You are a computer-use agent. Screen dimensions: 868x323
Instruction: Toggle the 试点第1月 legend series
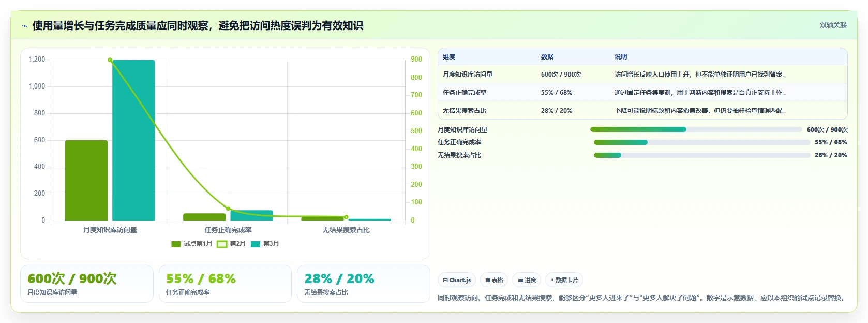(x=191, y=244)
